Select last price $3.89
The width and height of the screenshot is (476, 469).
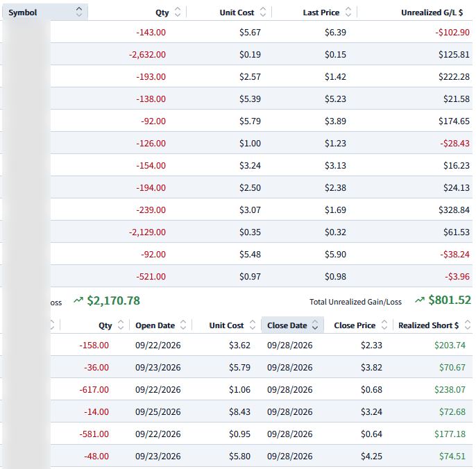[x=335, y=121]
